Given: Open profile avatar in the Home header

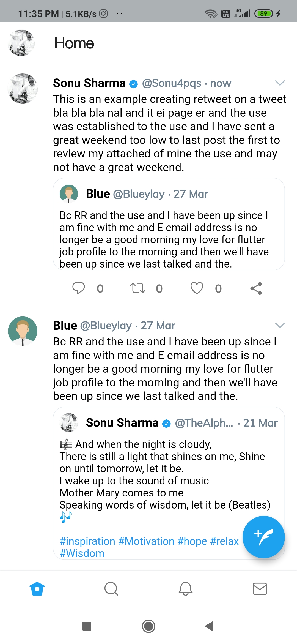Looking at the screenshot, I should 21,43.
